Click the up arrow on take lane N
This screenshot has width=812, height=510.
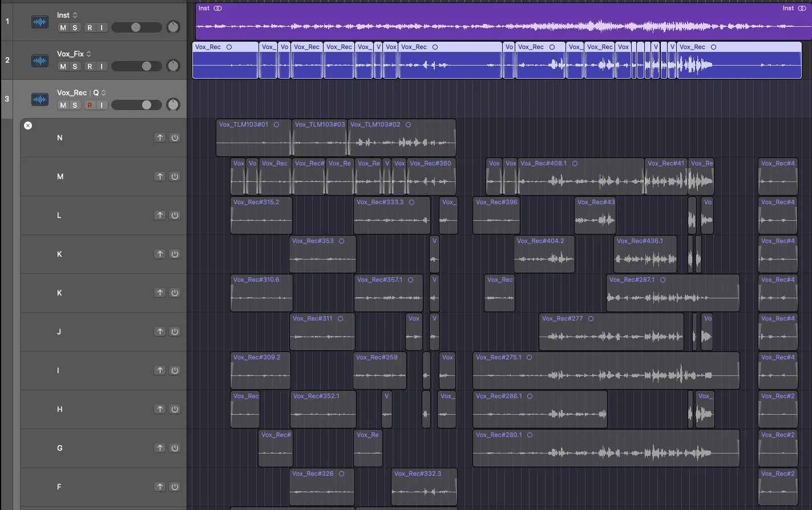pyautogui.click(x=160, y=137)
